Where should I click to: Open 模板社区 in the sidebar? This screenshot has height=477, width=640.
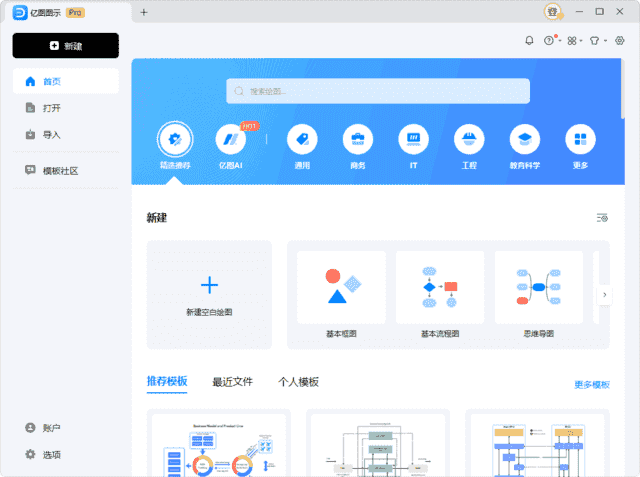pos(60,171)
